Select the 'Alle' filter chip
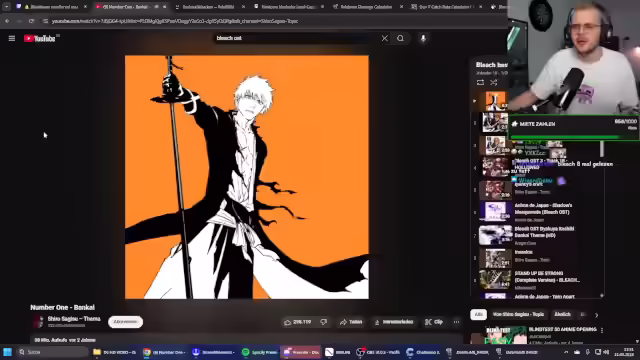 478,315
